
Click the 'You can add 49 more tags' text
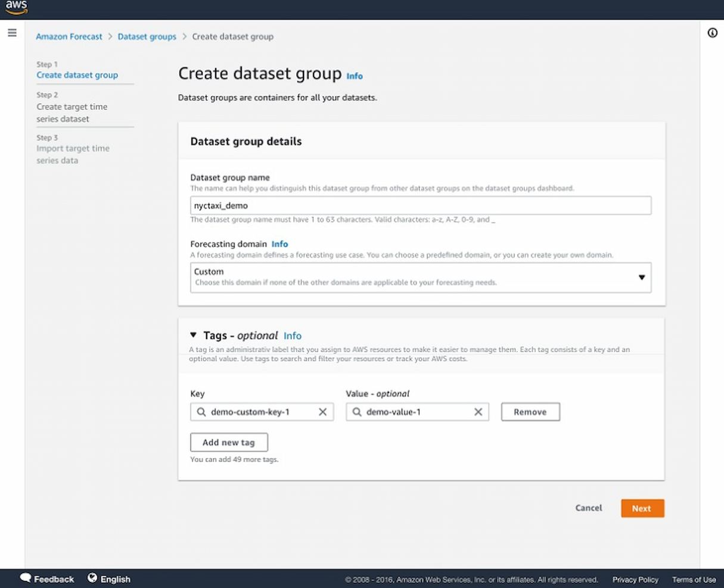(x=234, y=459)
